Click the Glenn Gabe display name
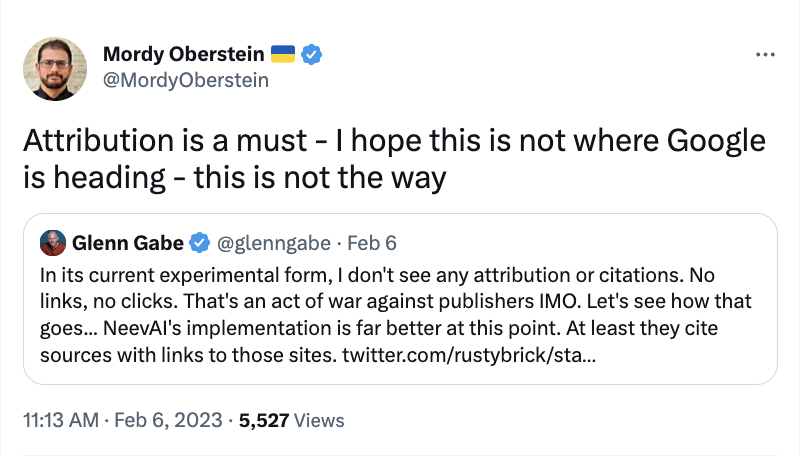The image size is (812, 456). [x=128, y=242]
